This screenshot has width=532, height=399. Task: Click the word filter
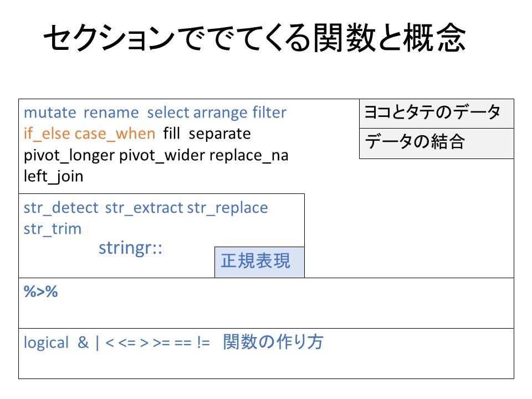click(x=269, y=113)
